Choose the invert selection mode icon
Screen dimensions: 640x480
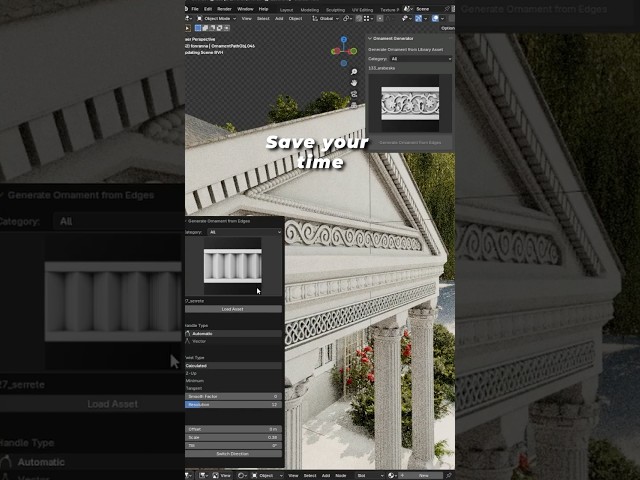(x=220, y=28)
